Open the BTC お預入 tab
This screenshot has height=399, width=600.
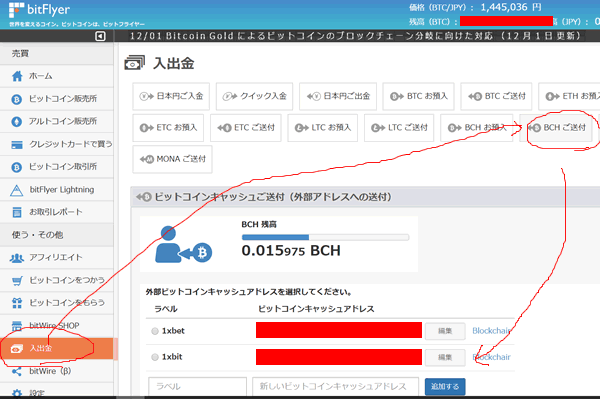click(418, 96)
